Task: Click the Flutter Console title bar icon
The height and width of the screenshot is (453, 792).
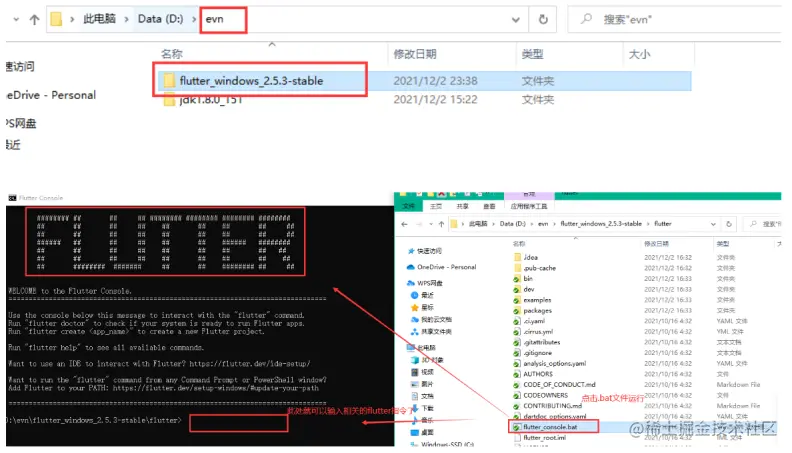Action: 12,198
